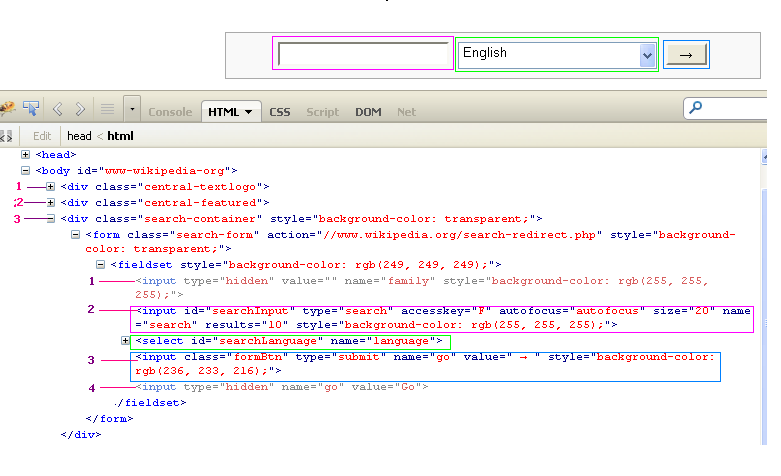This screenshot has height=476, width=781.
Task: Open the DOM tab
Action: tap(368, 111)
